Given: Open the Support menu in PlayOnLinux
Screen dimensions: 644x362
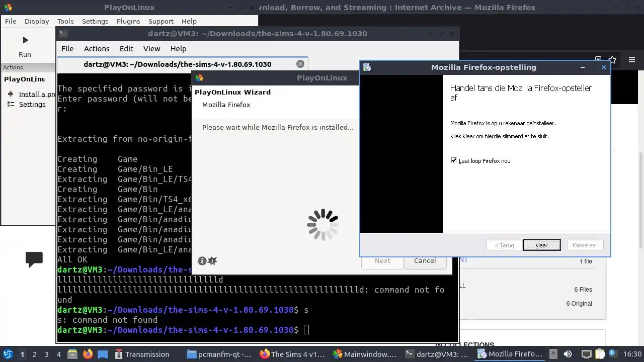Looking at the screenshot, I should [x=161, y=21].
